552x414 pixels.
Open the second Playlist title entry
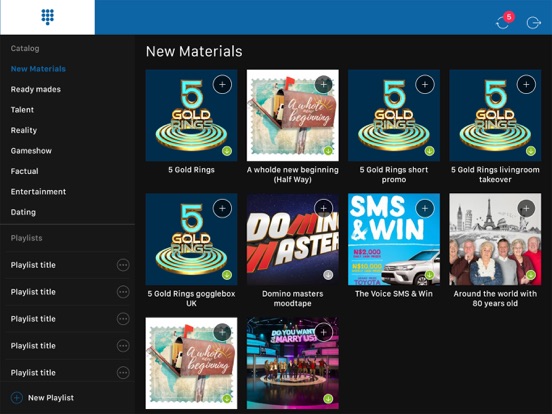coord(33,292)
